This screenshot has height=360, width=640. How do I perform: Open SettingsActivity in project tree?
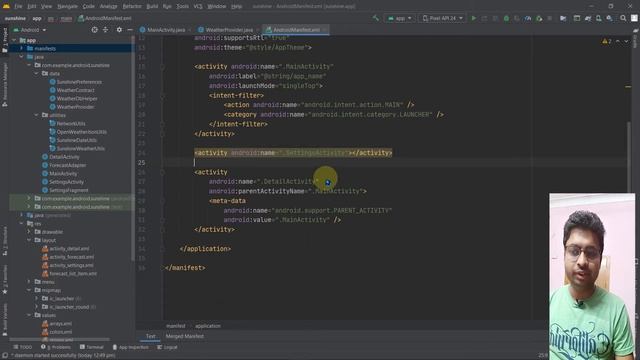pyautogui.click(x=66, y=182)
